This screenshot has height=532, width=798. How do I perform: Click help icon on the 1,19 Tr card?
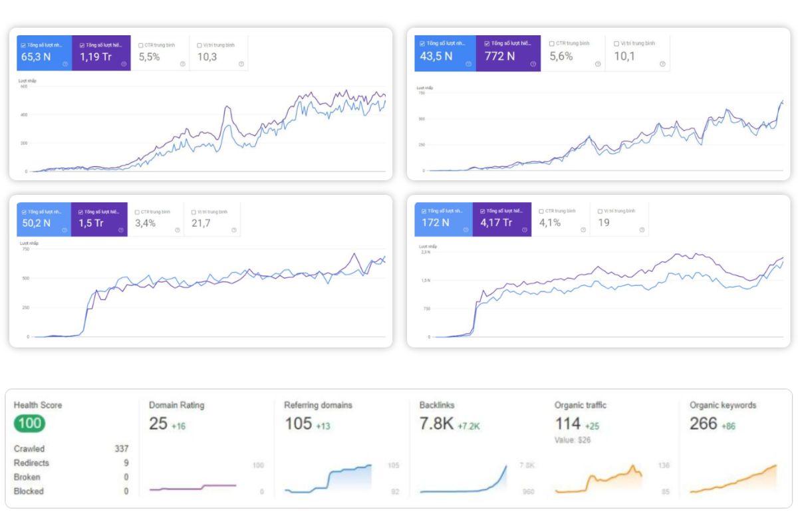point(124,64)
